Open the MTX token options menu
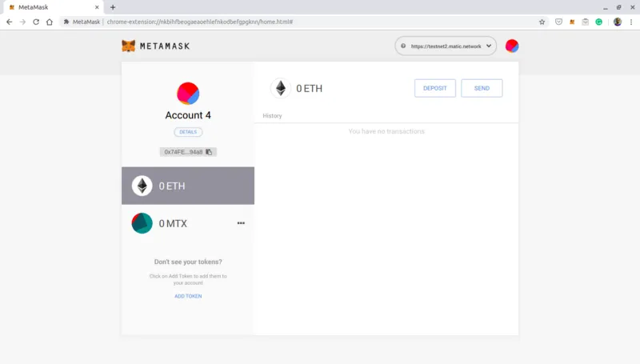Image resolution: width=640 pixels, height=364 pixels. click(x=241, y=223)
